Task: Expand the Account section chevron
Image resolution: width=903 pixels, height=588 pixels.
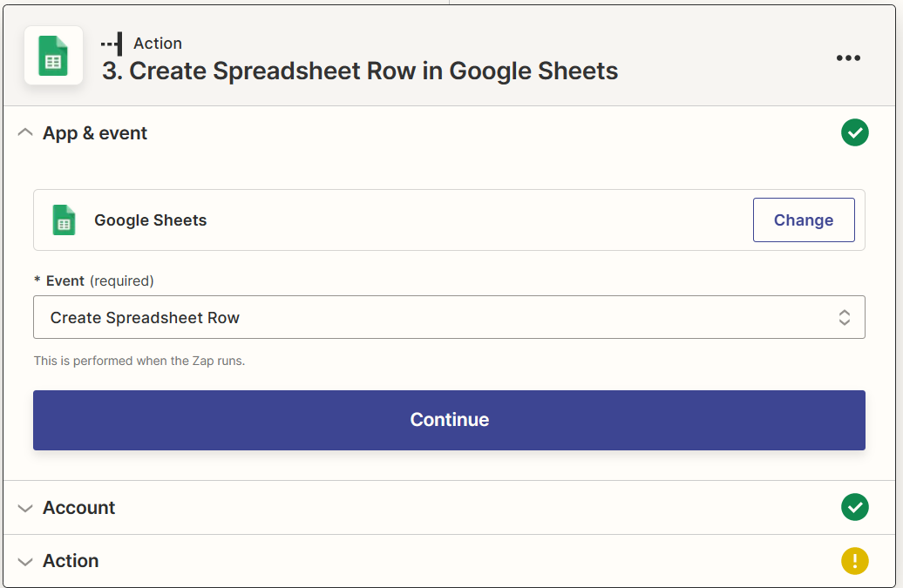Action: pos(25,508)
